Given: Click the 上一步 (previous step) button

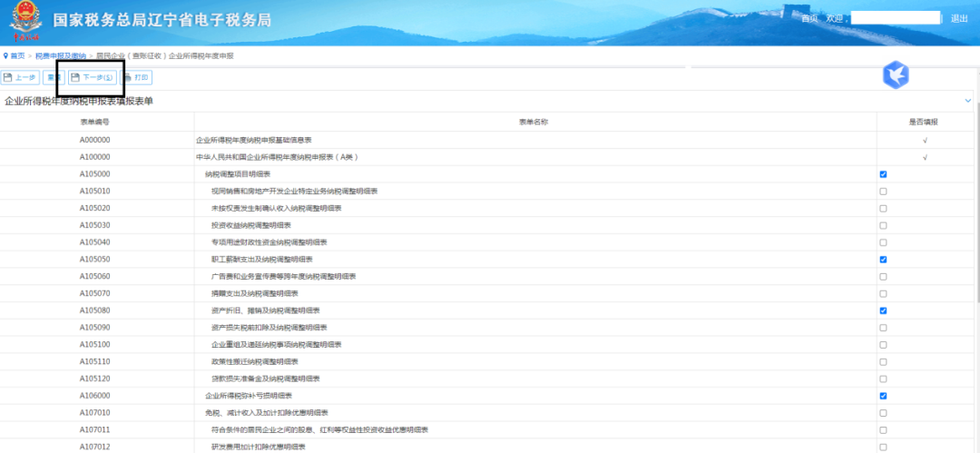Looking at the screenshot, I should (20, 78).
